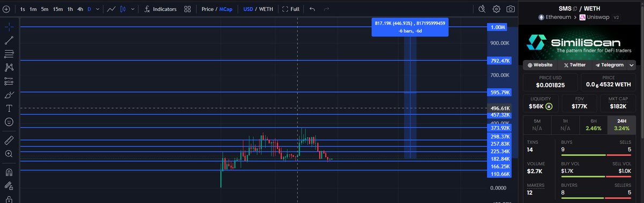Viewport: 644px width, 203px height.
Task: Select the 4h timeframe
Action: (x=80, y=9)
